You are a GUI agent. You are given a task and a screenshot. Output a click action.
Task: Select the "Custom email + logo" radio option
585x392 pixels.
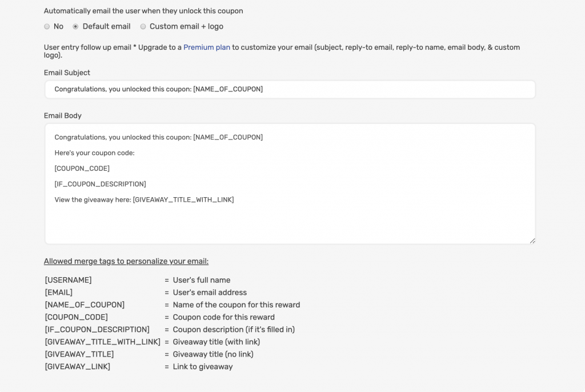click(x=143, y=26)
